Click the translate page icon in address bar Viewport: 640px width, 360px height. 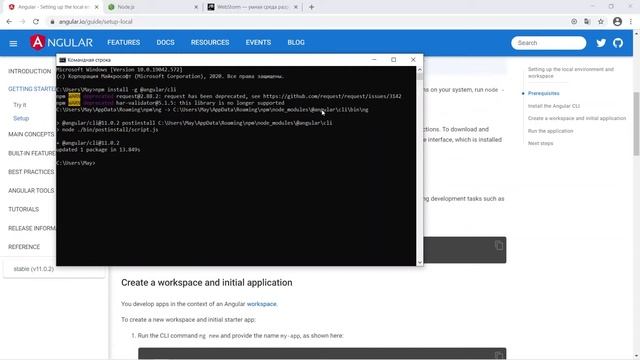coord(587,22)
